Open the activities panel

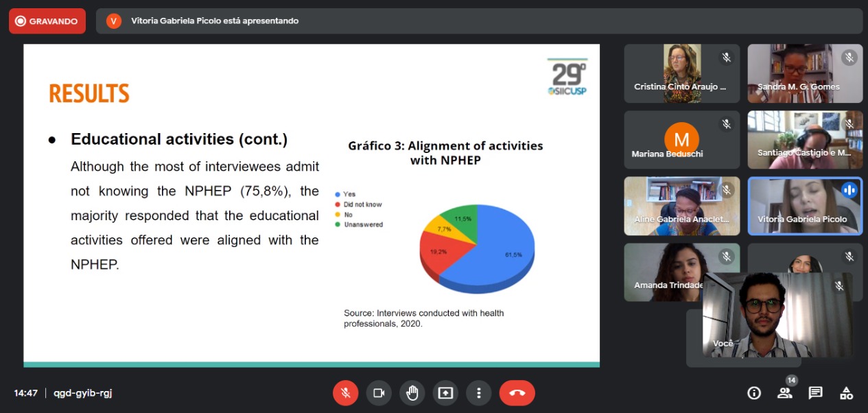pyautogui.click(x=846, y=393)
